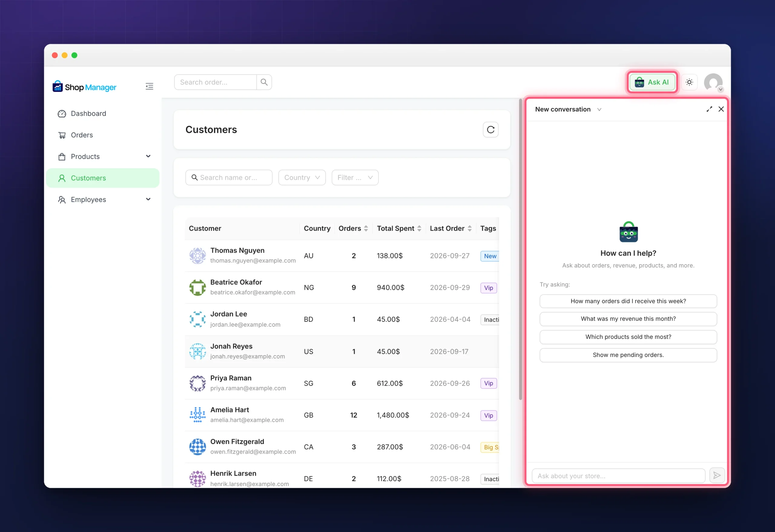
Task: Click Thomas Nguyen's avatar
Action: tap(197, 256)
